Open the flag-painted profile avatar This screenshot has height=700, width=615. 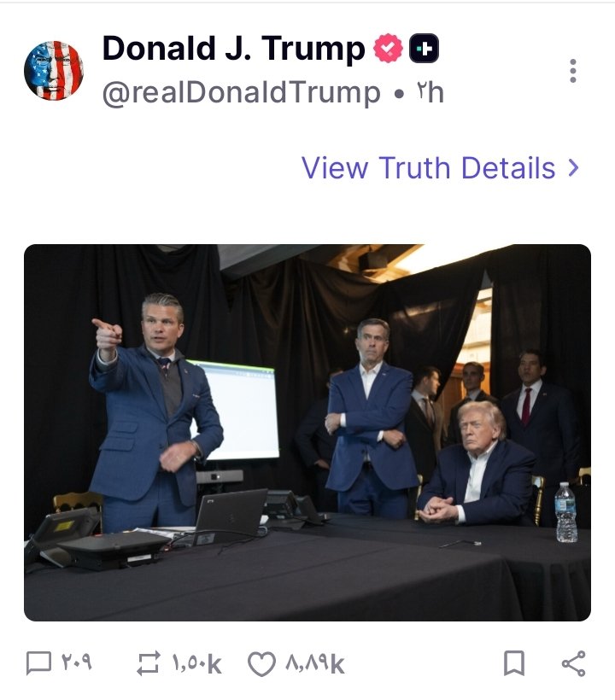54,71
